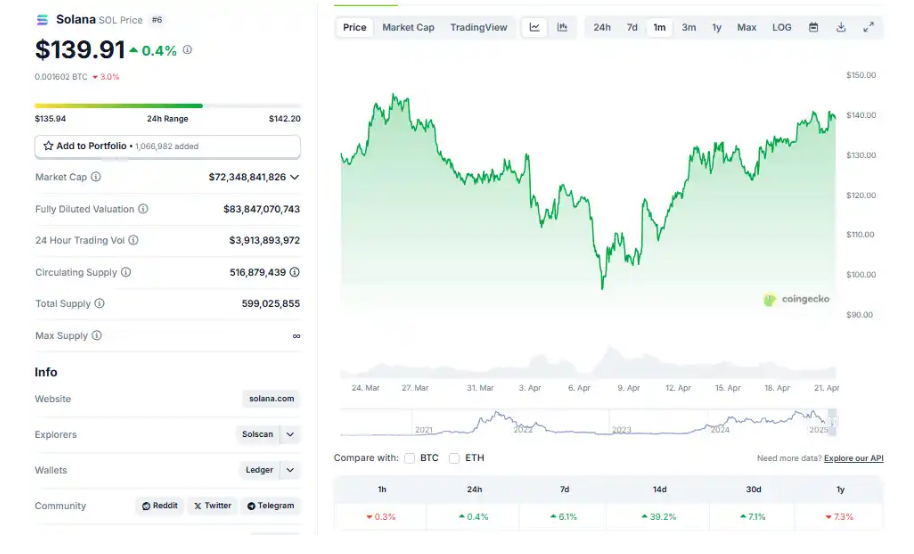
Task: Switch to candlestick chart view icon
Action: 562,27
